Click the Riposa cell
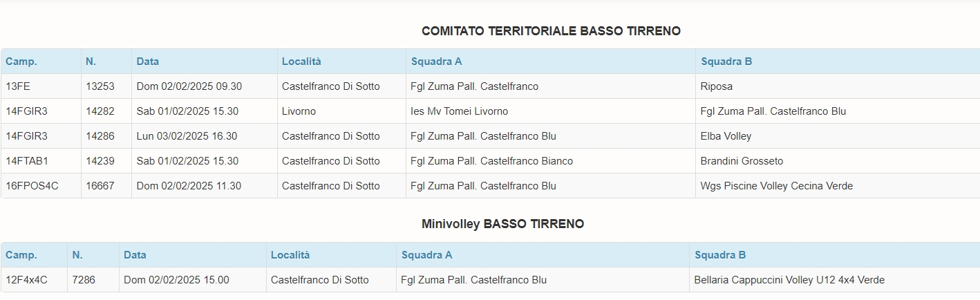980x300 pixels. click(716, 86)
